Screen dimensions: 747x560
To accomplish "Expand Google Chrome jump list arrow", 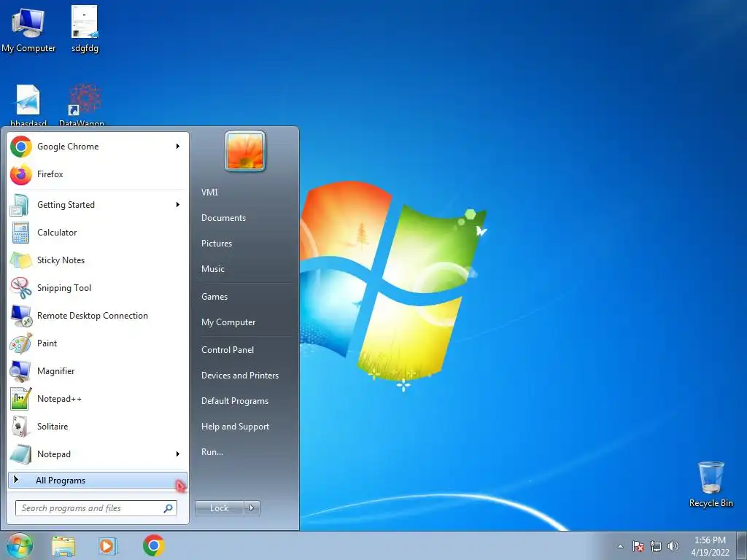I will [x=178, y=146].
